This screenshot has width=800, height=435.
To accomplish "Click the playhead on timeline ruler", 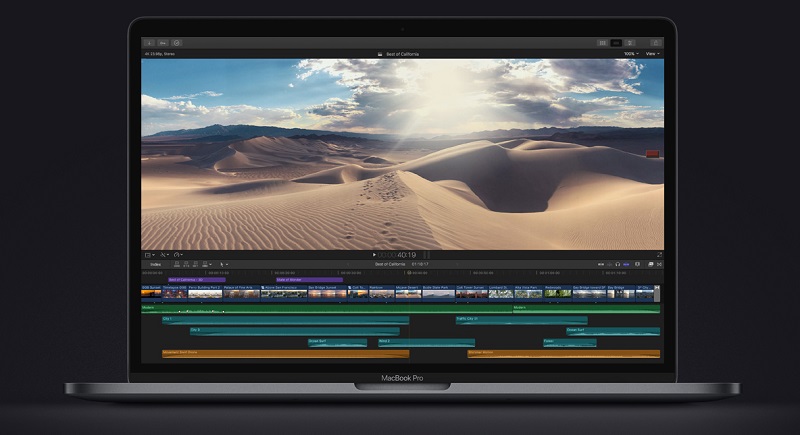I will tap(409, 273).
